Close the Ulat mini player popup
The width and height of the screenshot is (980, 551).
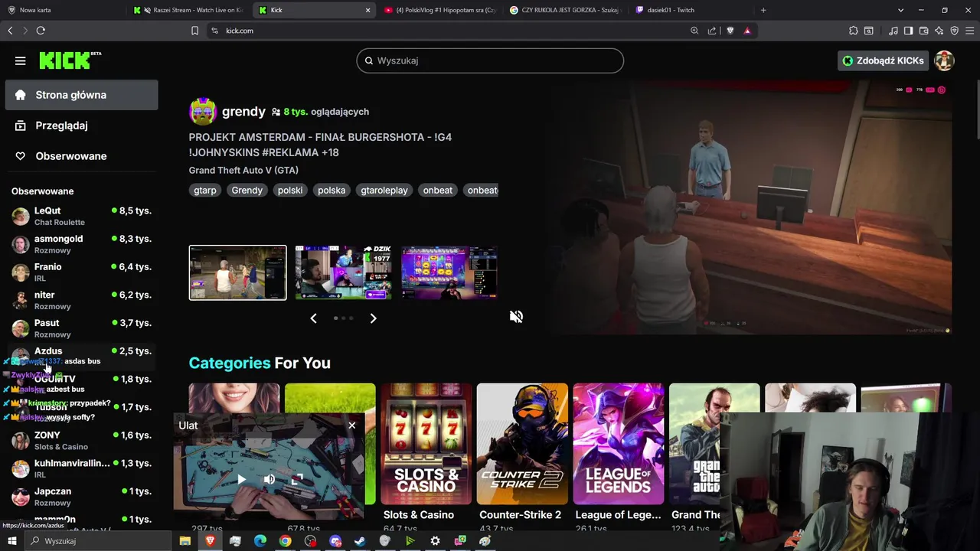(351, 425)
